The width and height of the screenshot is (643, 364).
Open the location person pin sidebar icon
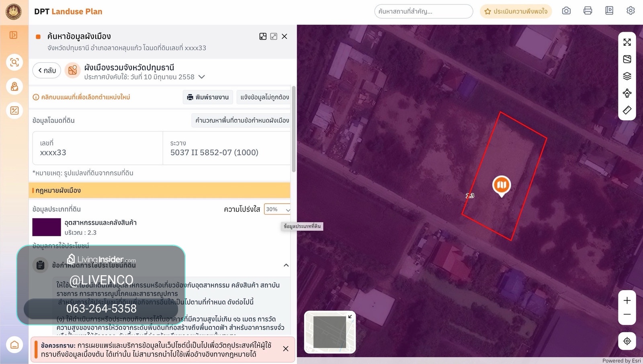pos(14,86)
